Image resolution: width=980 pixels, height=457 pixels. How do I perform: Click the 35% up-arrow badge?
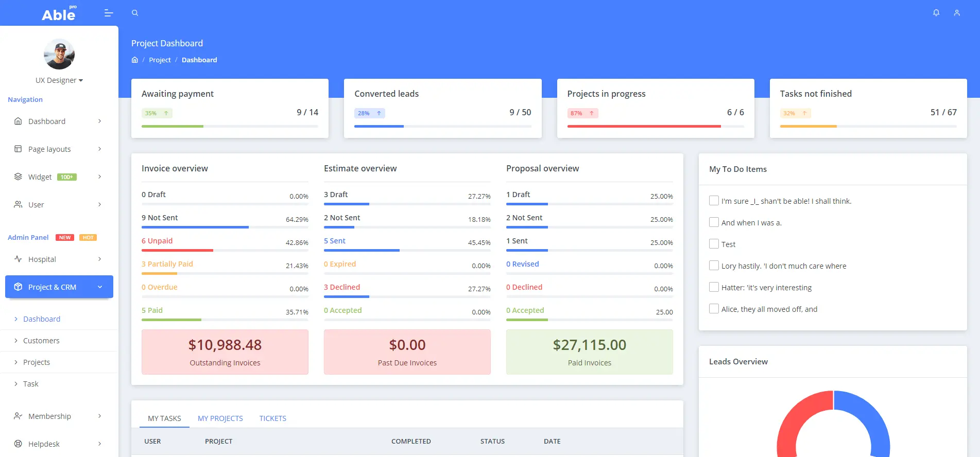point(157,113)
